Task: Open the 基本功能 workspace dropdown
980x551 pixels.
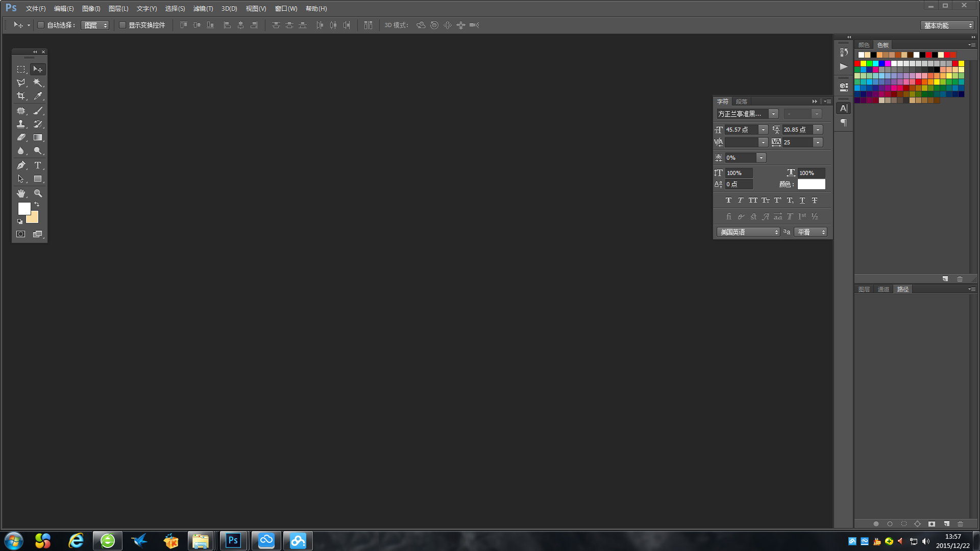Action: click(947, 26)
